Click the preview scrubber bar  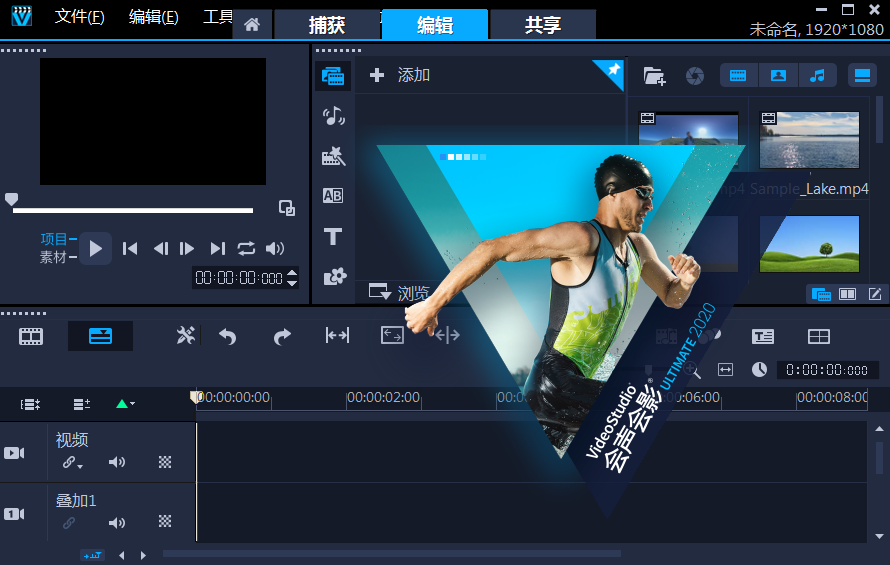coord(133,211)
